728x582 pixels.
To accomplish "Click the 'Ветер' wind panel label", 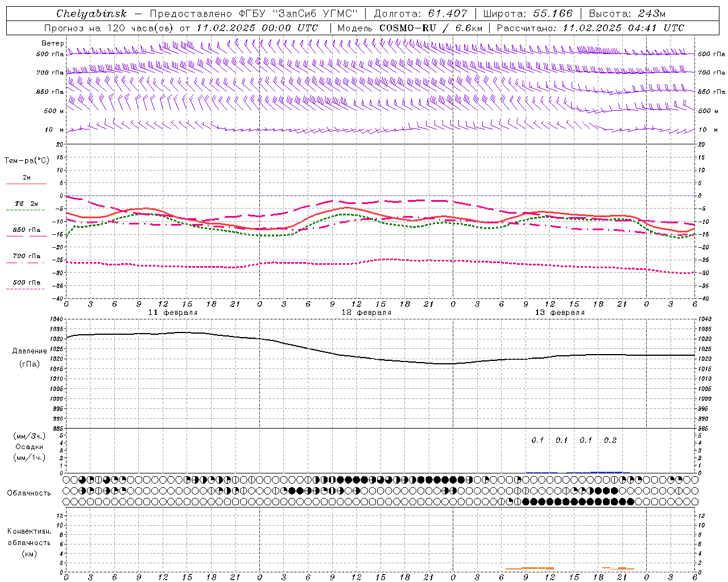I will click(53, 43).
